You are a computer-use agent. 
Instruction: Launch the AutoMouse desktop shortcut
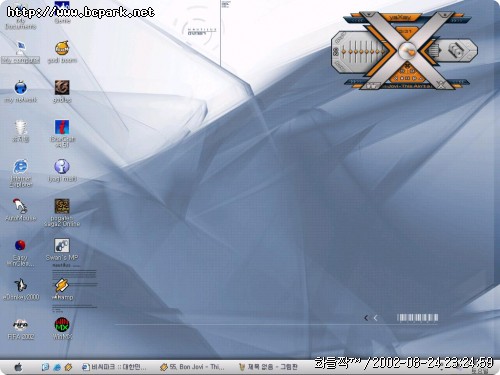click(20, 210)
